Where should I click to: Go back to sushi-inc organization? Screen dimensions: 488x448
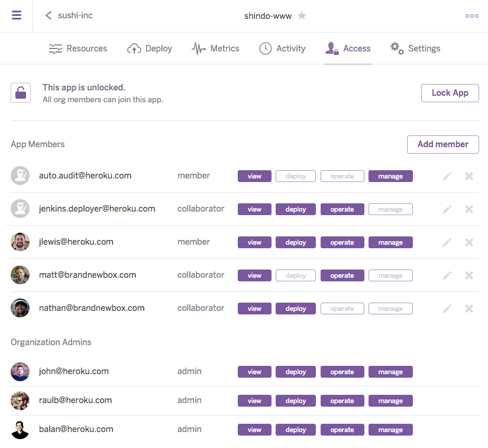[69, 15]
